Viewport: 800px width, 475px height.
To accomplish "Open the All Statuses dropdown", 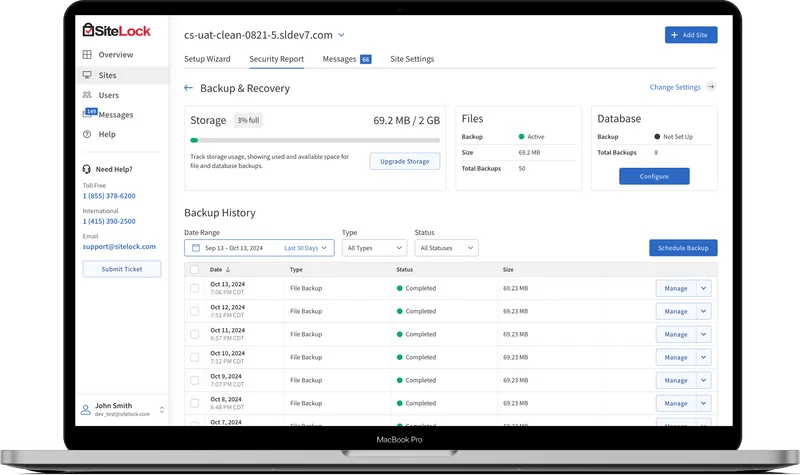I will (x=446, y=248).
